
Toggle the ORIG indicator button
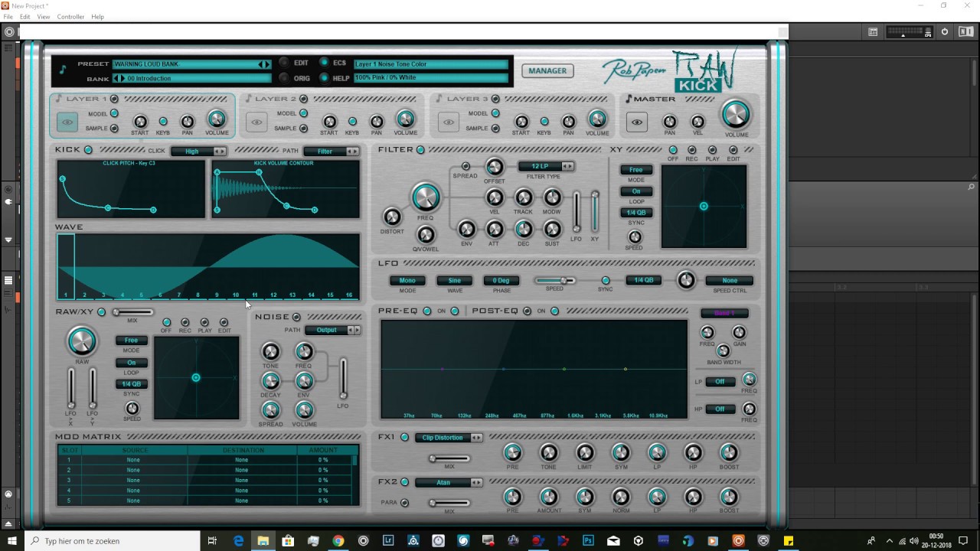pos(283,77)
